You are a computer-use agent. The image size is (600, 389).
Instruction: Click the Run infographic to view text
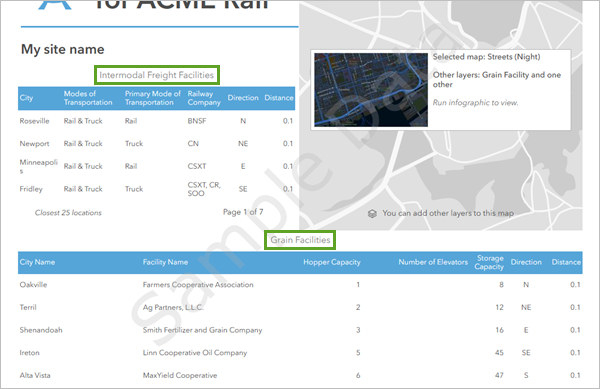(x=475, y=103)
